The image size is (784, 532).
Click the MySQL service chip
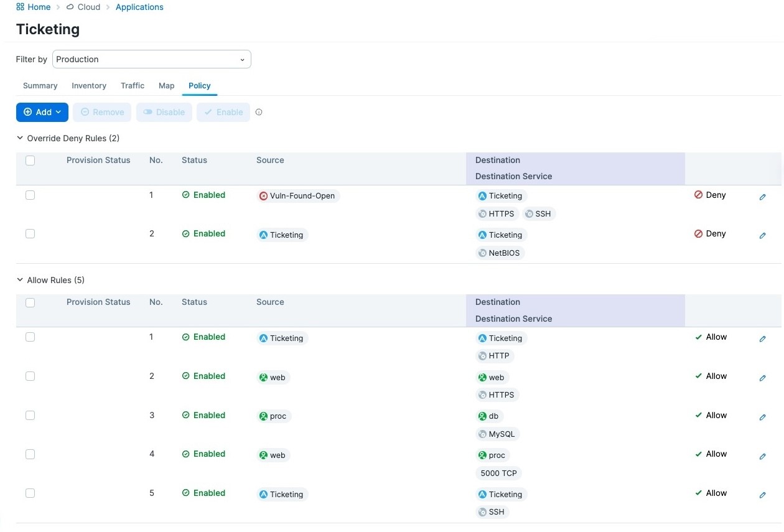coord(497,434)
